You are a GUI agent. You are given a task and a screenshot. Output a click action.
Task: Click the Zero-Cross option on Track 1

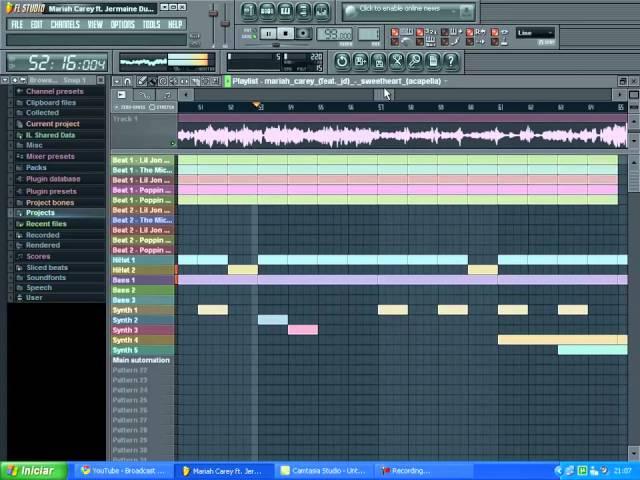pyautogui.click(x=131, y=107)
